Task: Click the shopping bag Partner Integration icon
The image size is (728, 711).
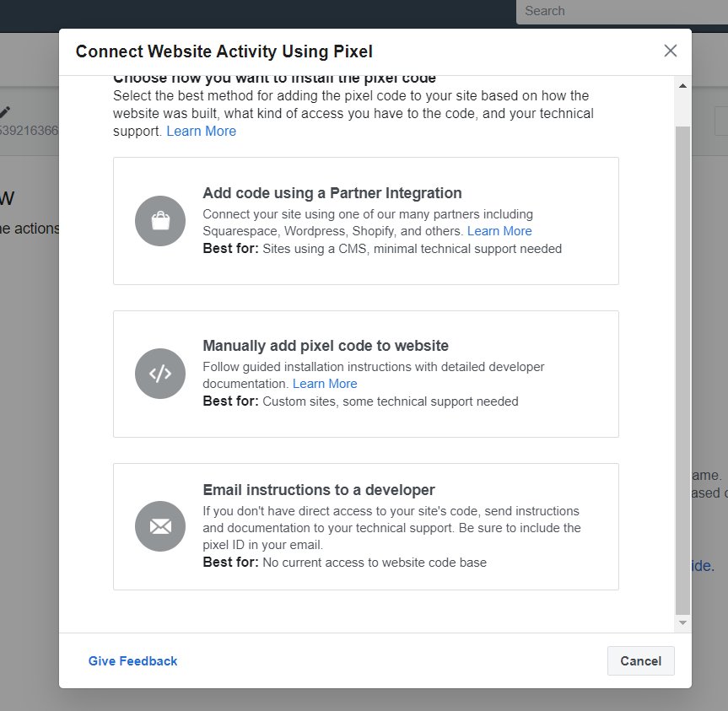Action: tap(160, 221)
